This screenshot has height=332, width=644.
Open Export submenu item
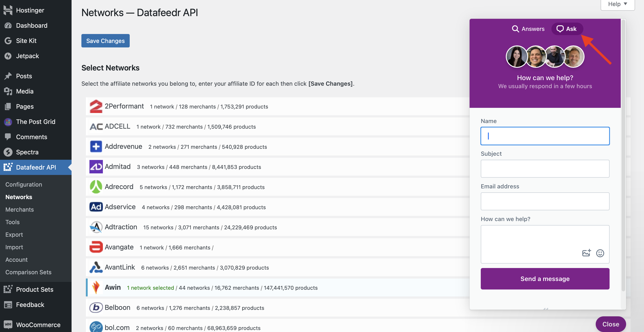point(14,234)
